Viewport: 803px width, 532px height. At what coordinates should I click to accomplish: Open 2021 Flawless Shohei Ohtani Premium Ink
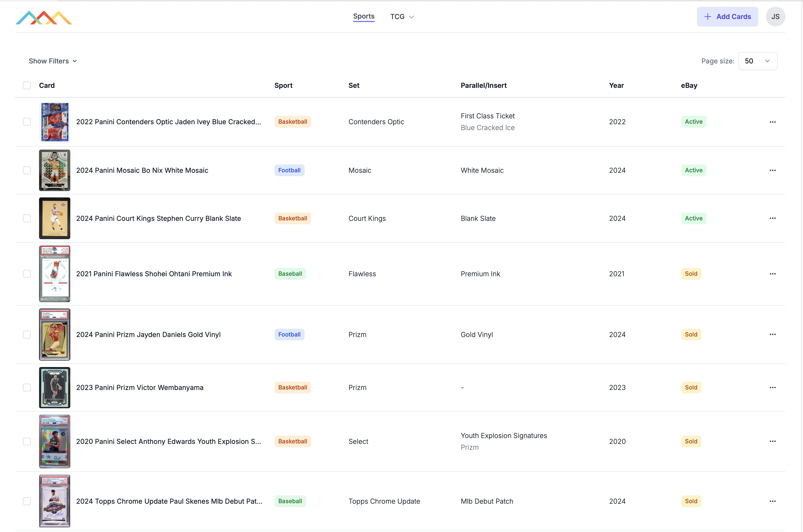click(x=154, y=274)
